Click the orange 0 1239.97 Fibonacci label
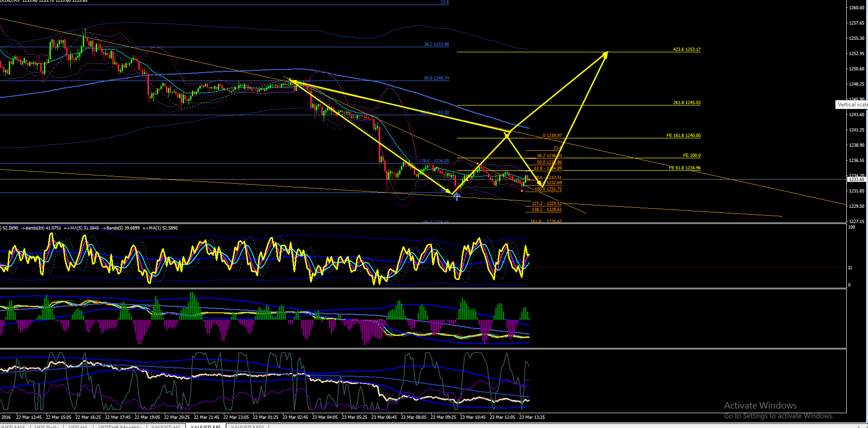This screenshot has height=428, width=868. pyautogui.click(x=552, y=136)
